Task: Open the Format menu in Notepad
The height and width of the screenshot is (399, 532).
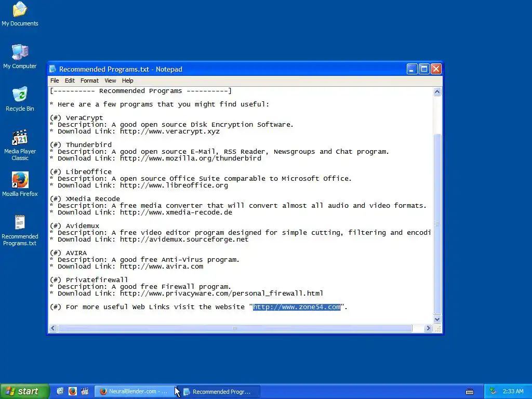Action: [89, 81]
